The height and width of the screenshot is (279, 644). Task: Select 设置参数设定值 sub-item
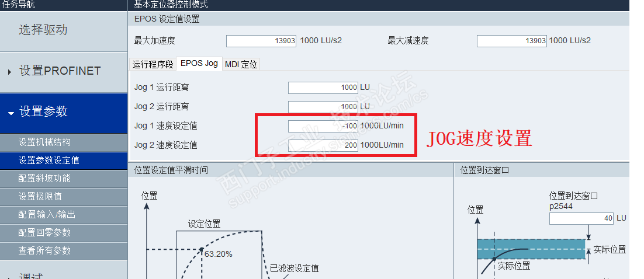(x=64, y=161)
